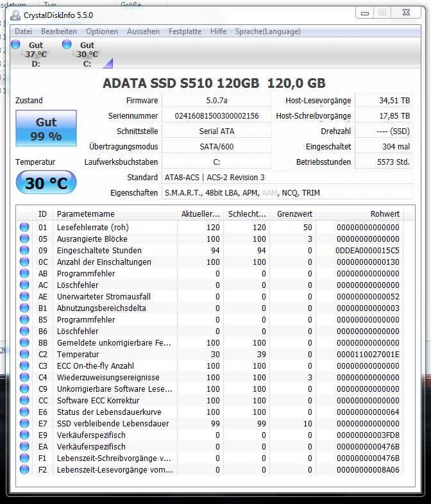Click the Firmware value 5.0.7a field
Viewport: 431px width, 504px height.
click(217, 100)
